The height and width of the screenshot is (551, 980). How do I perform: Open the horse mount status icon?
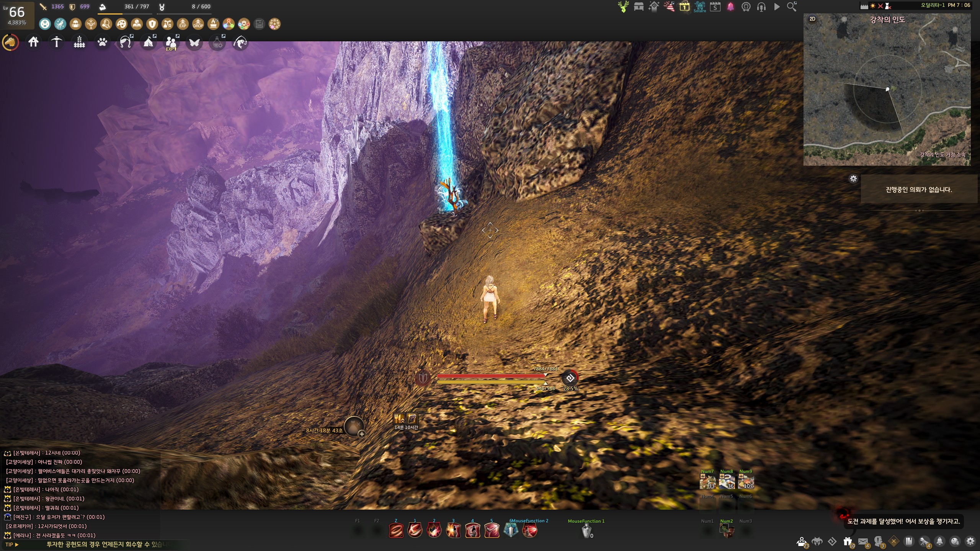[10, 42]
